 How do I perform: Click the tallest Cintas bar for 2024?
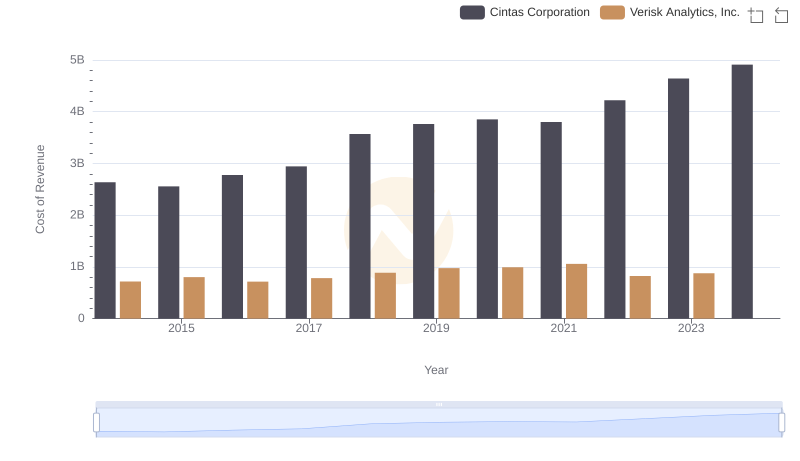click(x=742, y=191)
